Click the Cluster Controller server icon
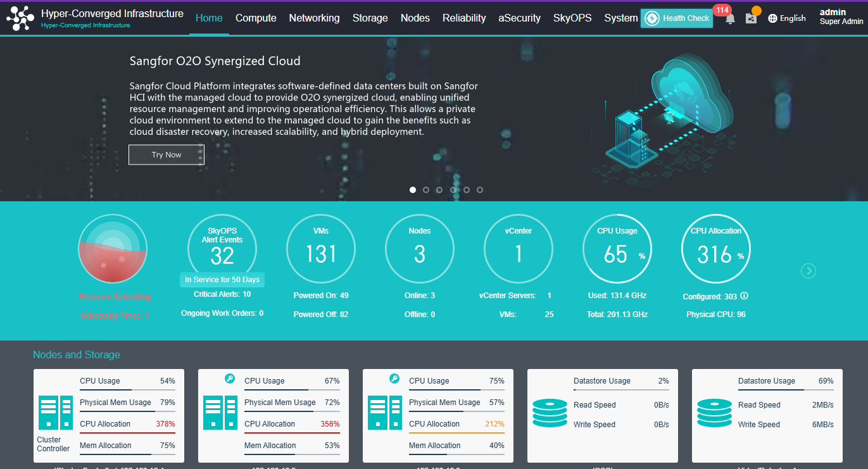Image resolution: width=868 pixels, height=469 pixels. coord(57,412)
